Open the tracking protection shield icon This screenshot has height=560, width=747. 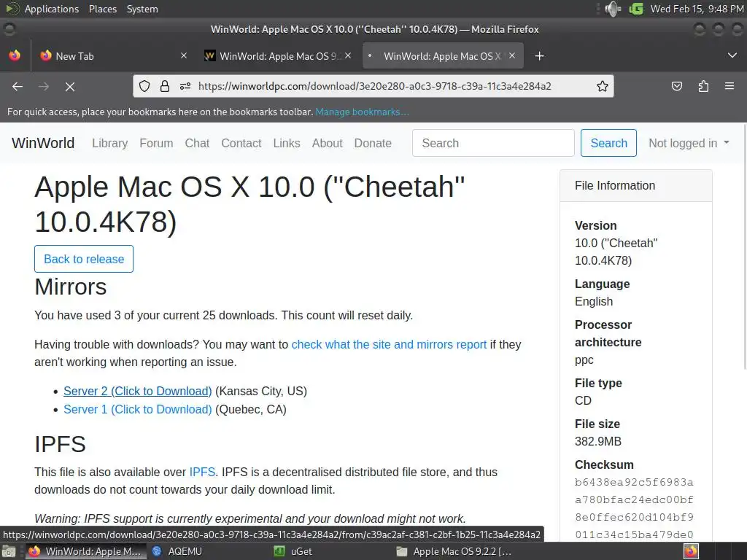coord(144,86)
